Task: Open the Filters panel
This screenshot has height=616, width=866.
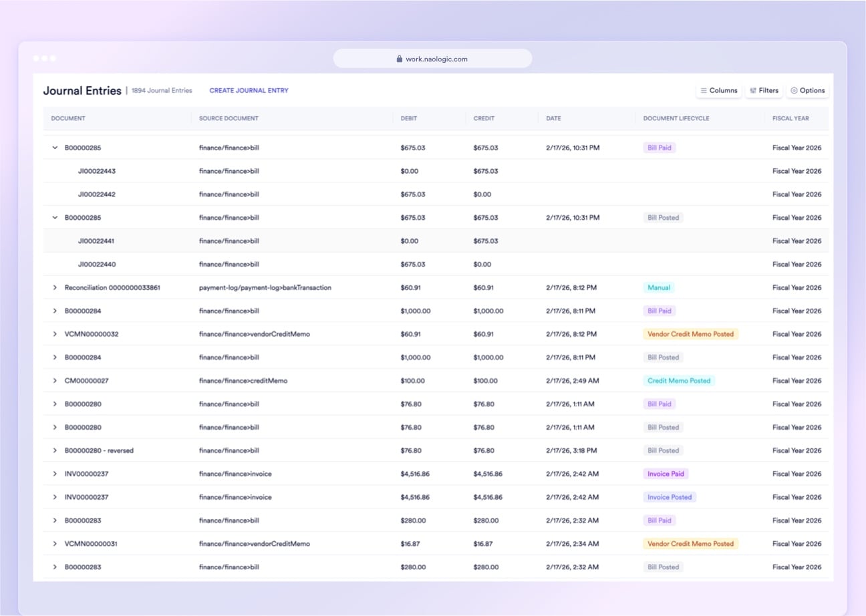Action: click(x=764, y=90)
